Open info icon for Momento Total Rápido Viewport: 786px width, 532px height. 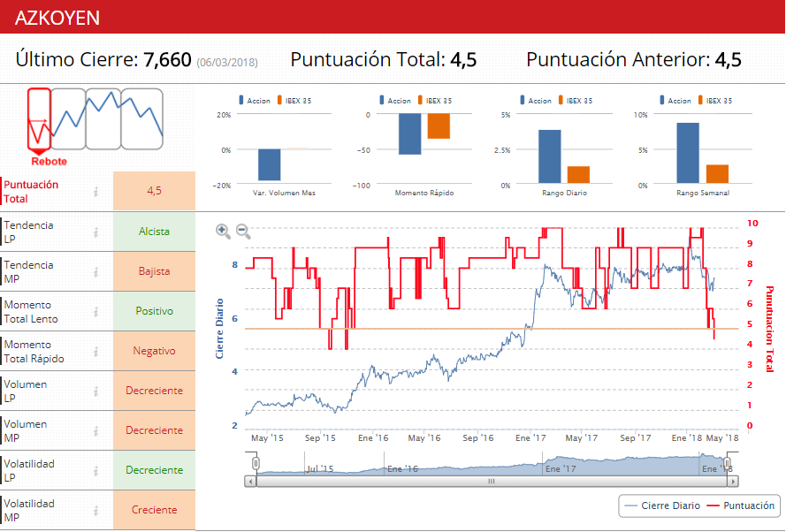pos(95,351)
